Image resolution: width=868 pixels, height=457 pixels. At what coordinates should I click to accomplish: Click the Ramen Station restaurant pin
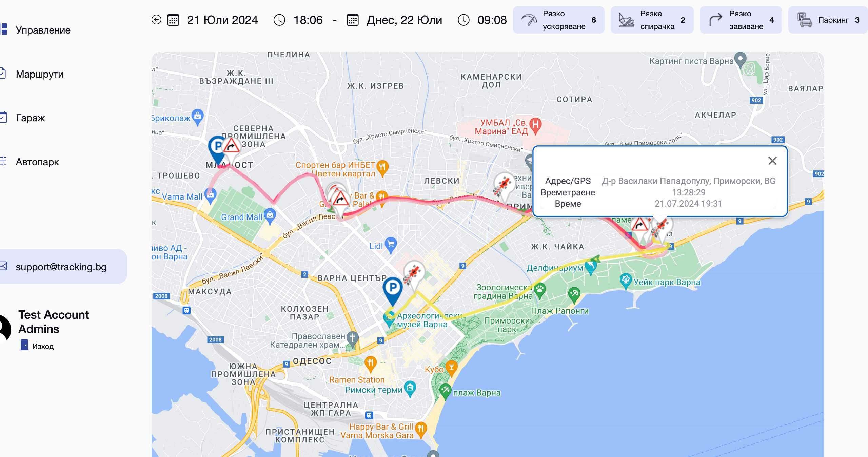click(370, 365)
